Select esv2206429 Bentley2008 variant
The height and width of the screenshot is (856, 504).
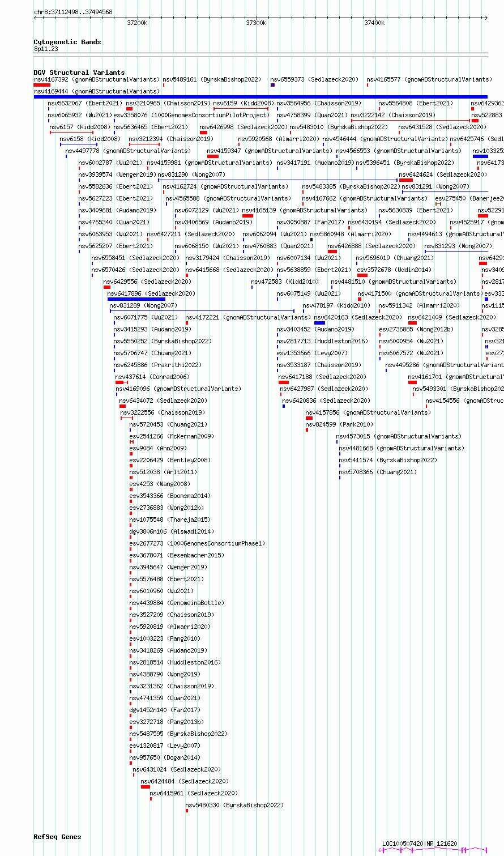tap(170, 460)
